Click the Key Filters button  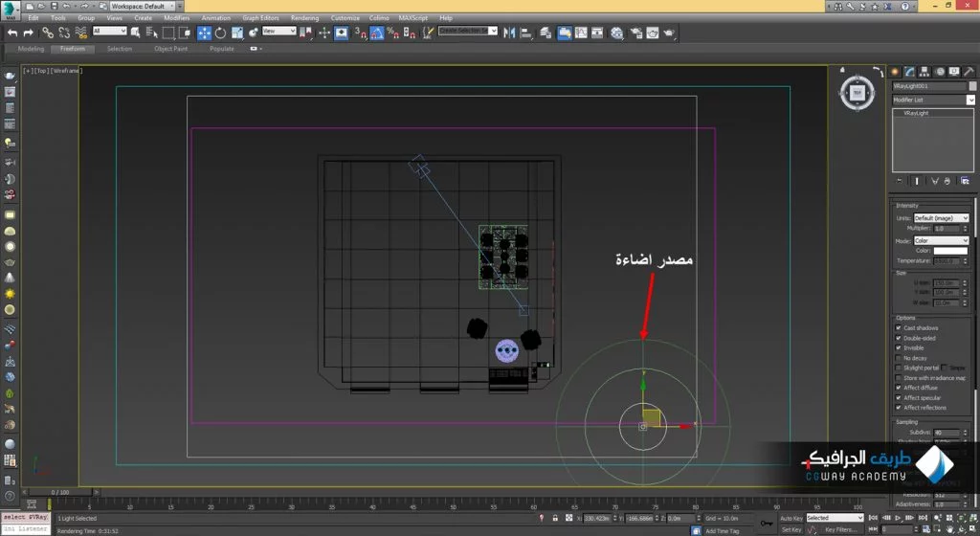click(x=842, y=529)
